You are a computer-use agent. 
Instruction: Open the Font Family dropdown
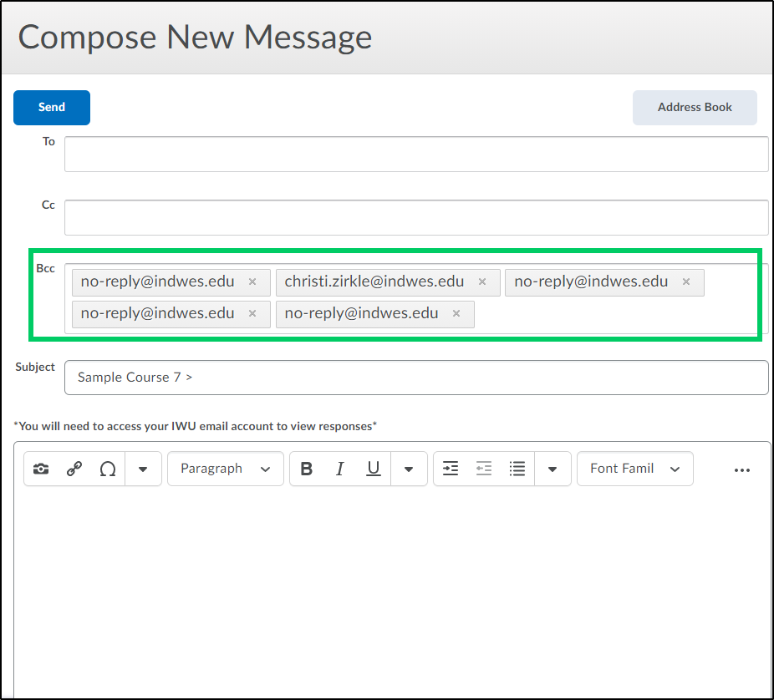[634, 469]
